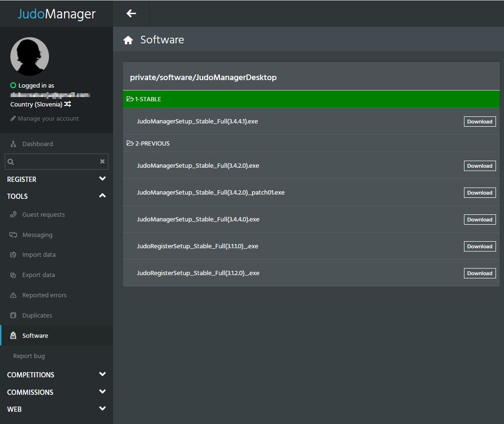Click the 2-PREVIOUS folder icon
The image size is (504, 424).
tap(130, 143)
